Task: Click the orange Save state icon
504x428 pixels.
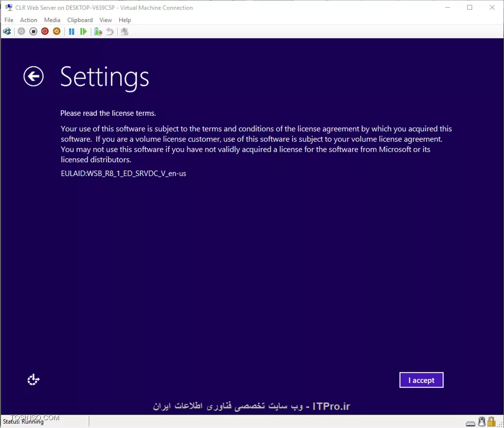Action: coord(57,31)
